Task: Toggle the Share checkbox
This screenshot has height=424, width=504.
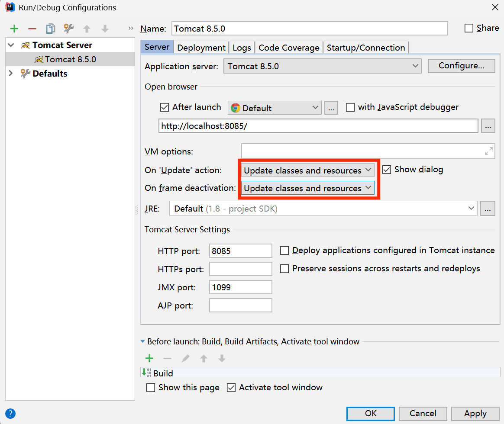Action: click(x=469, y=28)
